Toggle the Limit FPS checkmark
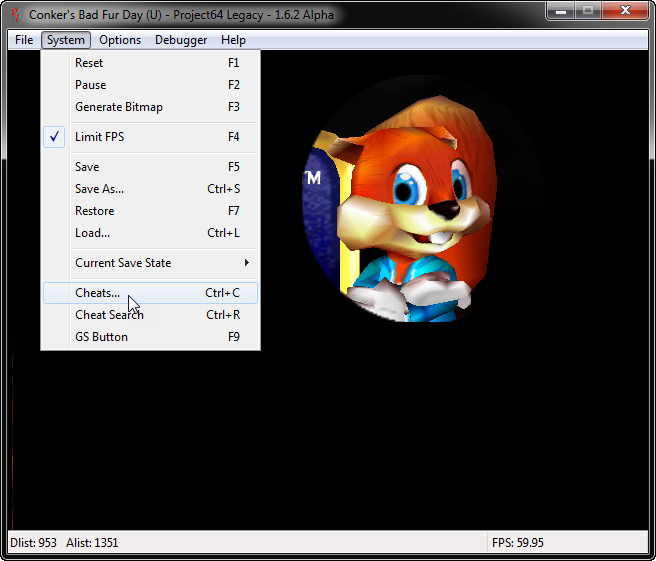Image resolution: width=656 pixels, height=561 pixels. point(151,137)
